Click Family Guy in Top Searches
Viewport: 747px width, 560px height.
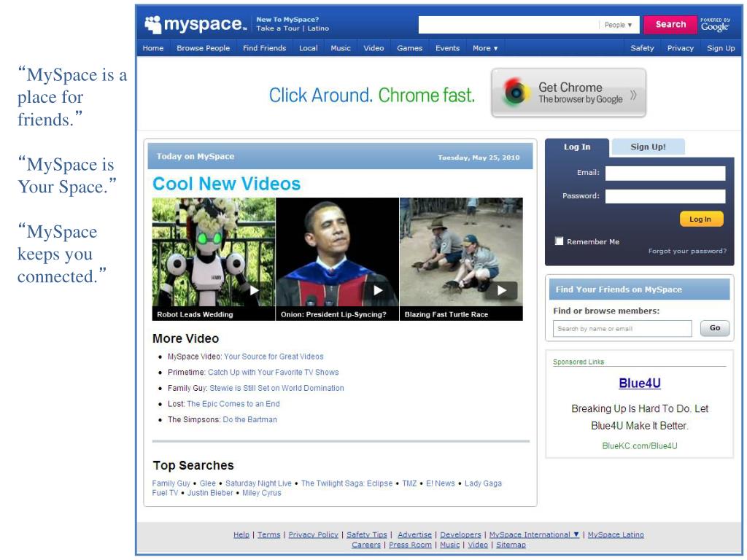pos(171,483)
